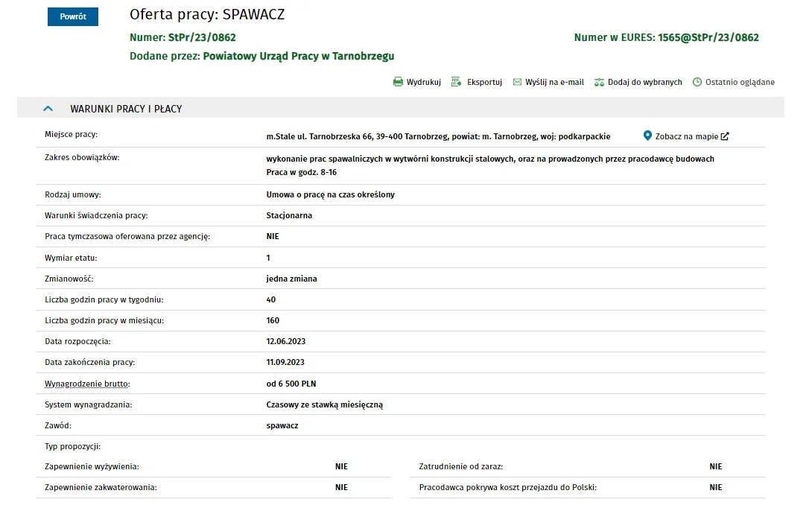Click the offer title Oferta pracy: SPAWACZ
This screenshot has width=812, height=508.
207,14
